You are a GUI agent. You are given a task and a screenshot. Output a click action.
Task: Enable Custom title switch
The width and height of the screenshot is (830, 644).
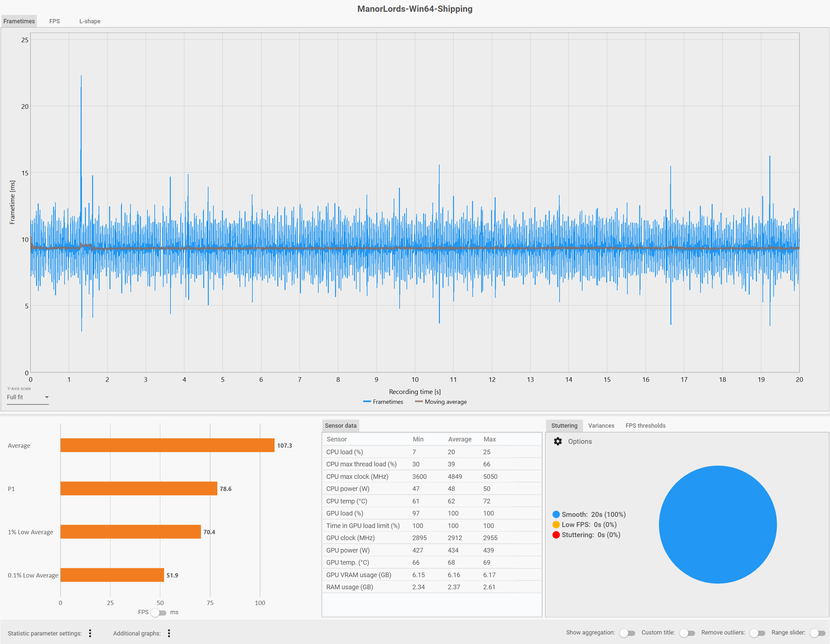[687, 633]
